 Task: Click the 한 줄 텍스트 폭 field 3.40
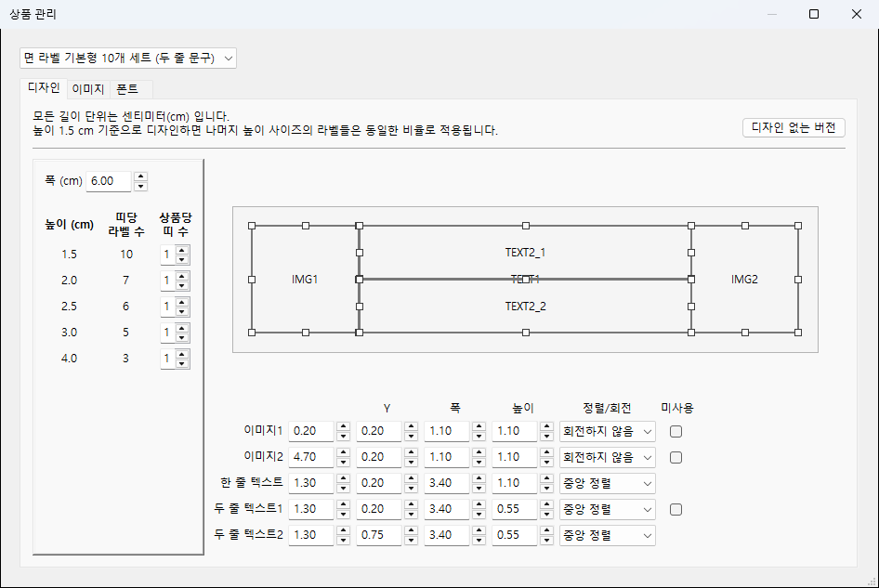click(x=447, y=483)
